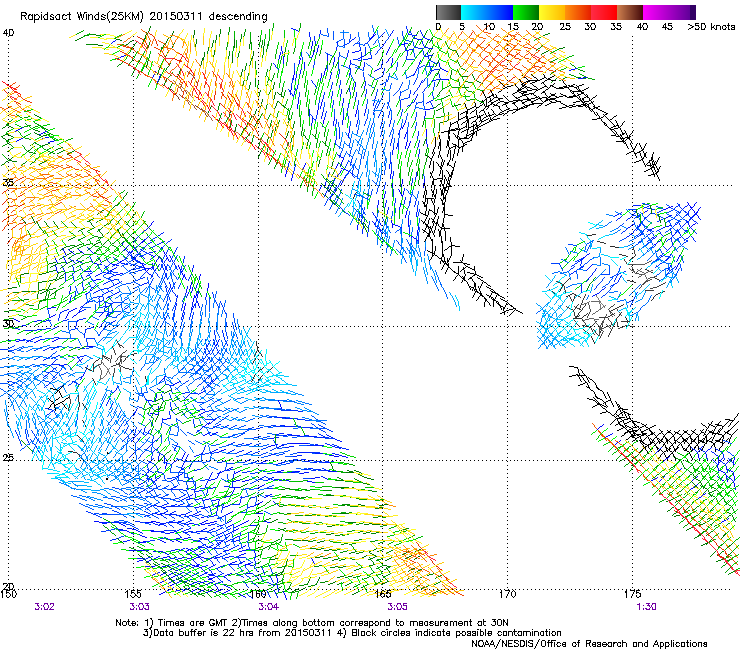Click the orange 25-30 knots legend swatch

pos(578,12)
